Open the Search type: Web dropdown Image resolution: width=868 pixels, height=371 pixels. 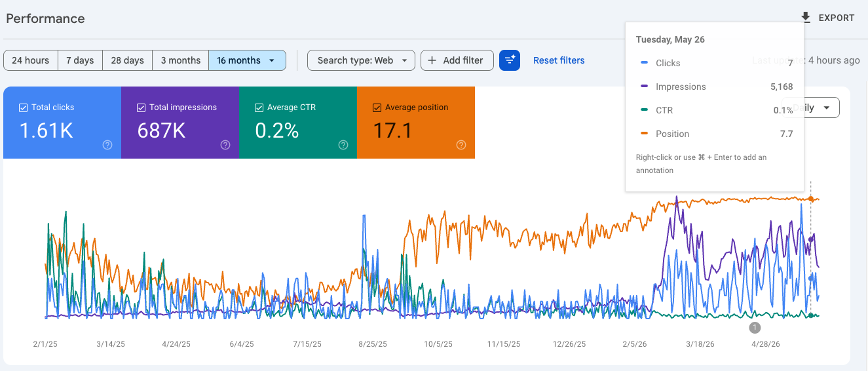click(x=361, y=60)
